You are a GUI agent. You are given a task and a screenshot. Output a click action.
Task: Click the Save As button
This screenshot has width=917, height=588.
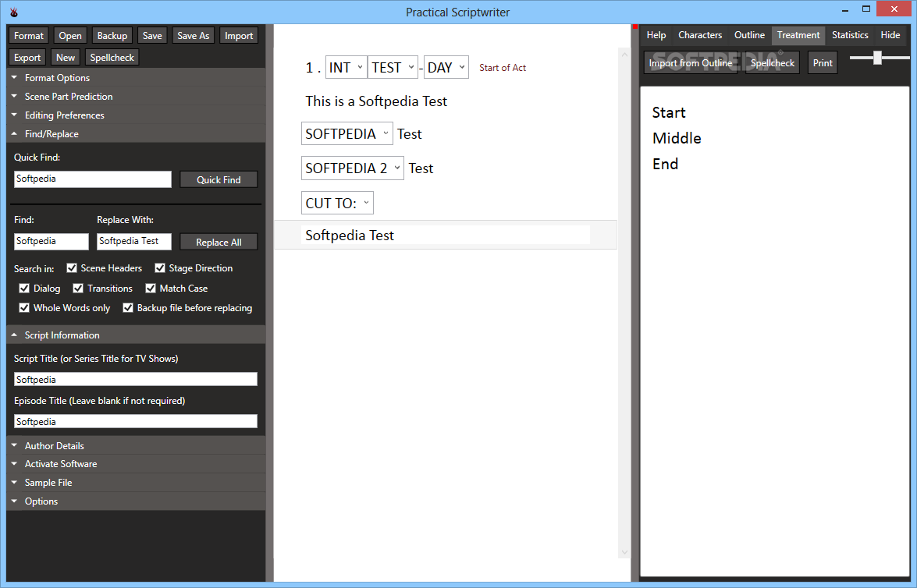pos(193,36)
